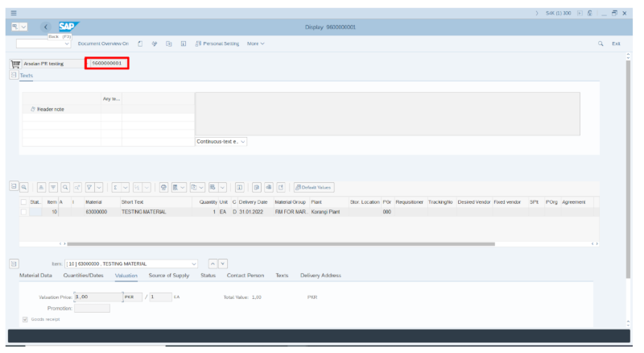Open the More menu in the toolbar
This screenshot has width=644, height=353.
click(x=255, y=43)
